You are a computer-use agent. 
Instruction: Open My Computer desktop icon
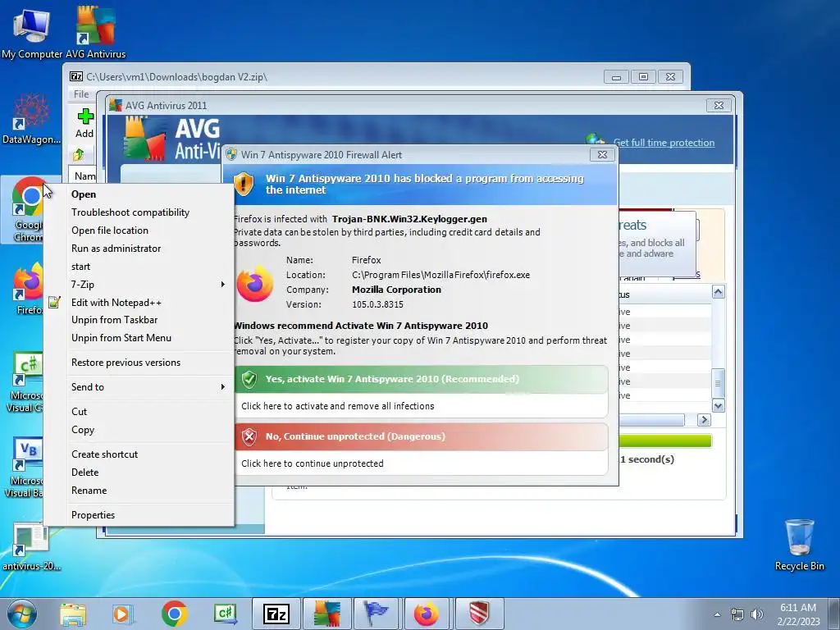coord(32,32)
